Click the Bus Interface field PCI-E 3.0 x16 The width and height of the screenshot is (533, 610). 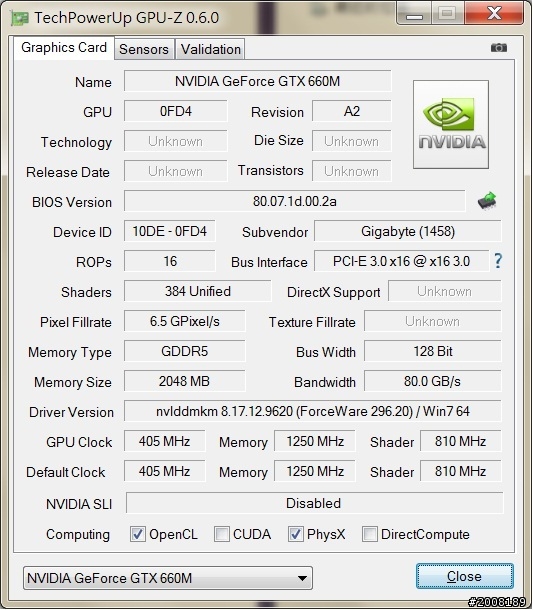coord(402,261)
